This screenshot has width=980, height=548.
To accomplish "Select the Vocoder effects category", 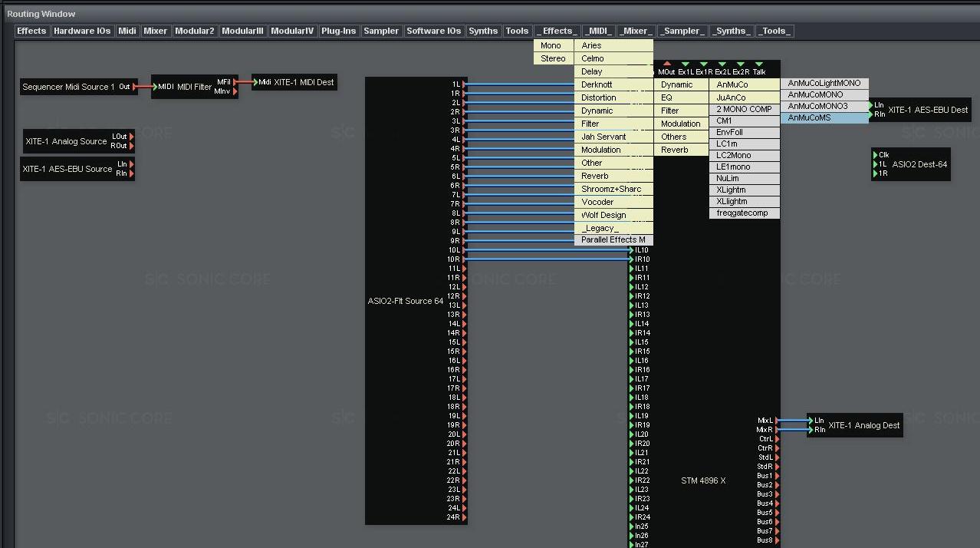I will 597,202.
